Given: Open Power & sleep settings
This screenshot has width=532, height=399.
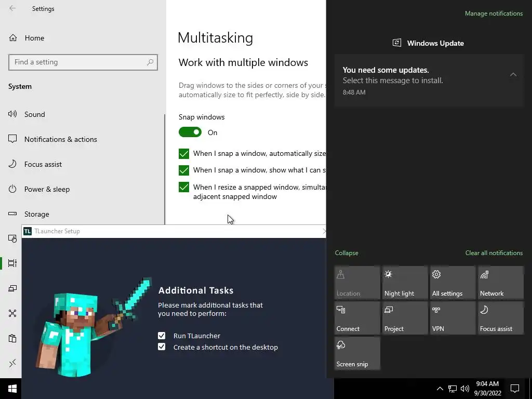Looking at the screenshot, I should click(x=47, y=189).
